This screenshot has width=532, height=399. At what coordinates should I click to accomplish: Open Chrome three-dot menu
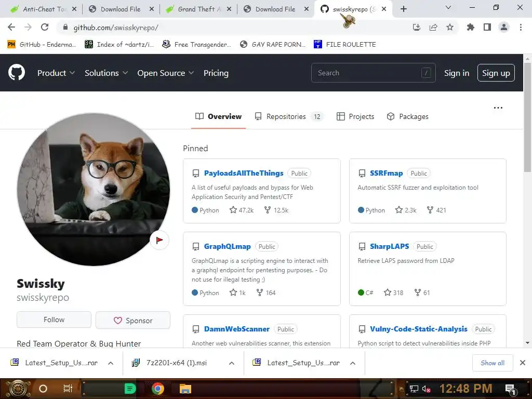521,28
